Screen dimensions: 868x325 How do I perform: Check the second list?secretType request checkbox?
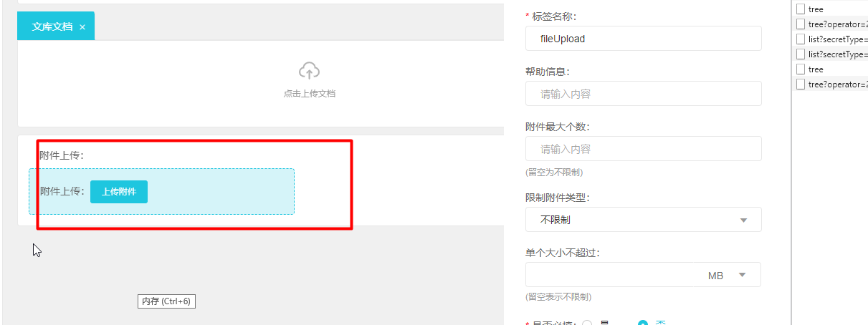pos(801,54)
